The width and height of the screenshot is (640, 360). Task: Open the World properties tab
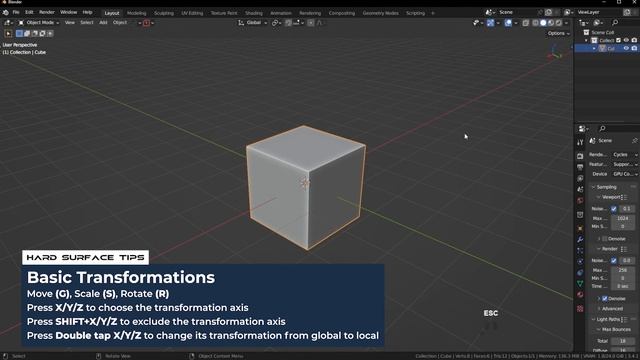click(580, 200)
